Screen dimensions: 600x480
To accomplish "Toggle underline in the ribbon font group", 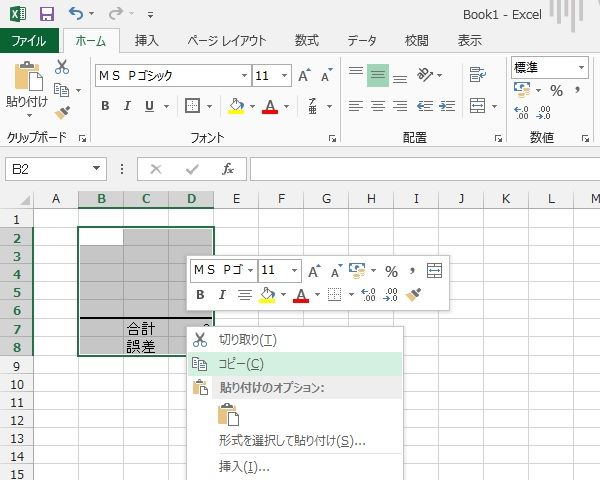I will [x=149, y=106].
